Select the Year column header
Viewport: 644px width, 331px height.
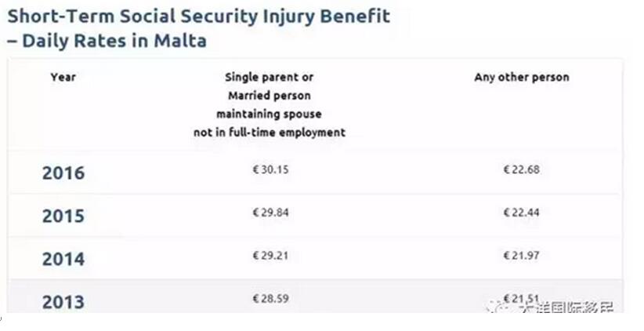63,77
